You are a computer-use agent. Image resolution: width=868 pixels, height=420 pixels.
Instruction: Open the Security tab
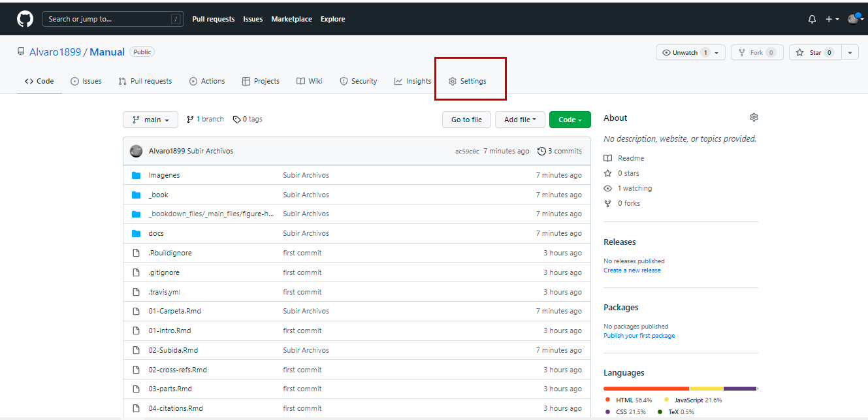359,81
